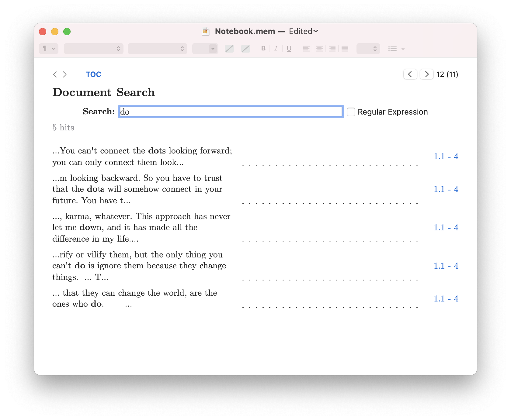Open 1.1 - 4 link for 'connect the dots looking forward'

tap(446, 157)
